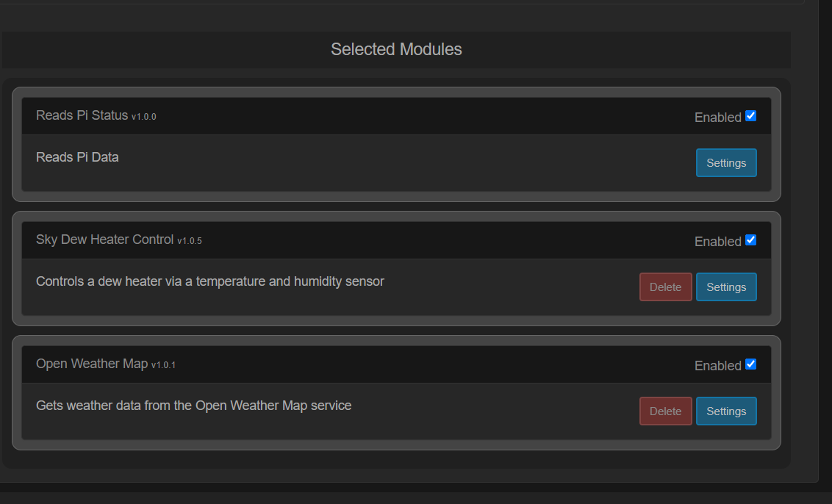Click the dew heater sensor description text
The width and height of the screenshot is (832, 504).
209,281
